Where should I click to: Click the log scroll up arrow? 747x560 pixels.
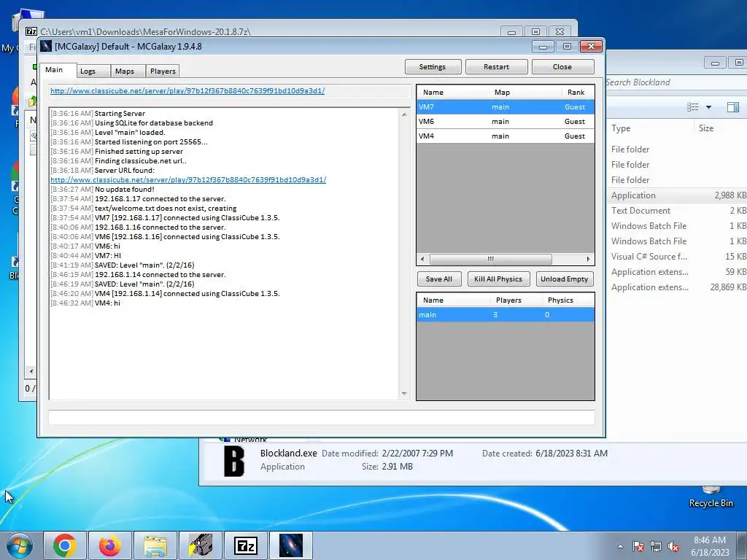click(404, 114)
